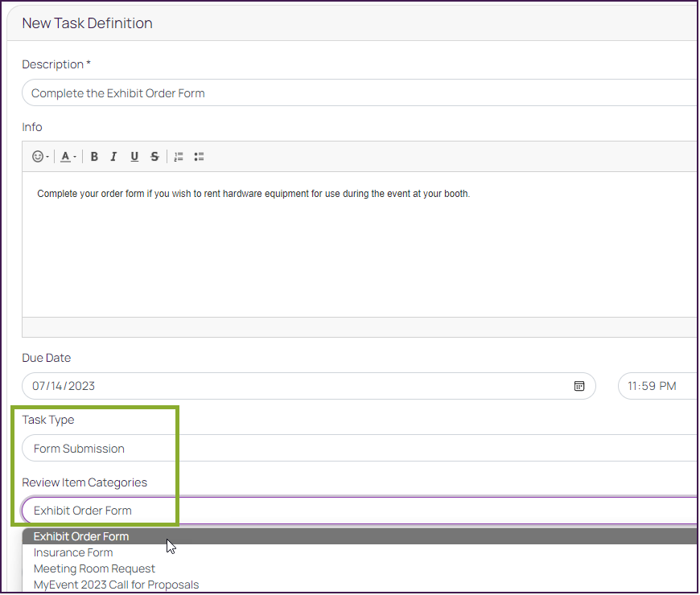Screen dimensions: 700x595
Task: Toggle bold formatting
Action: [x=94, y=157]
